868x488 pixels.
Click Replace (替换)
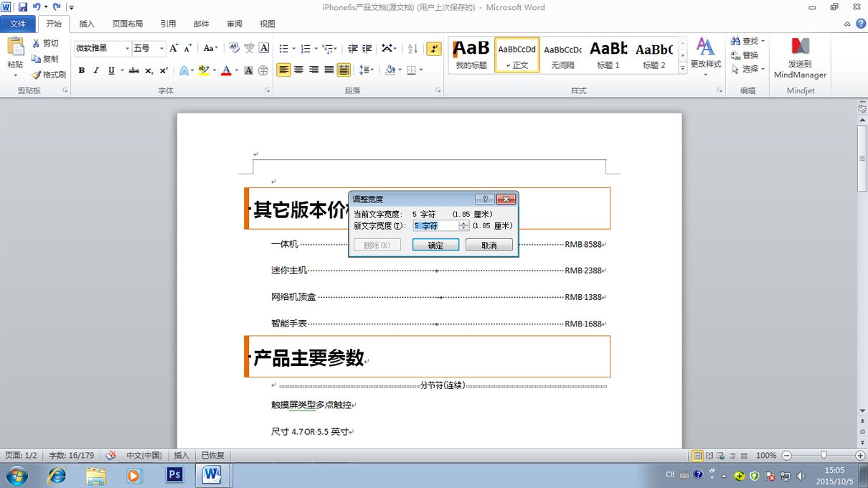pyautogui.click(x=745, y=55)
